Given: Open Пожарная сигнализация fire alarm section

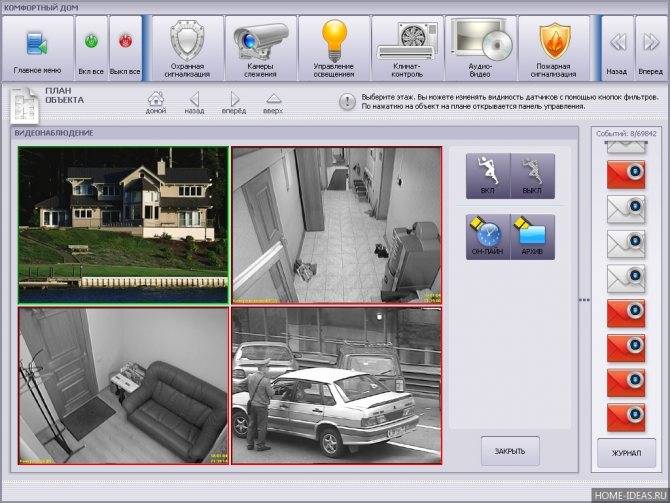Looking at the screenshot, I should [554, 48].
